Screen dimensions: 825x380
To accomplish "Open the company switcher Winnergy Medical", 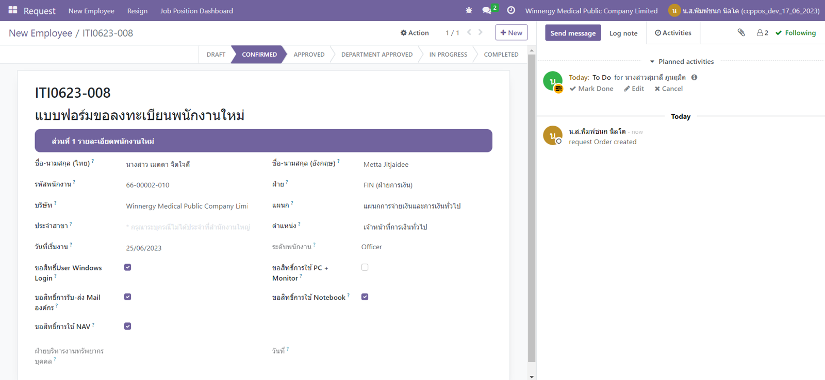I will (591, 11).
